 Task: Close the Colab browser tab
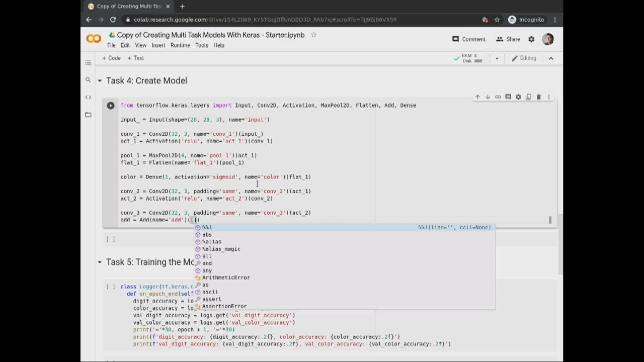168,7
